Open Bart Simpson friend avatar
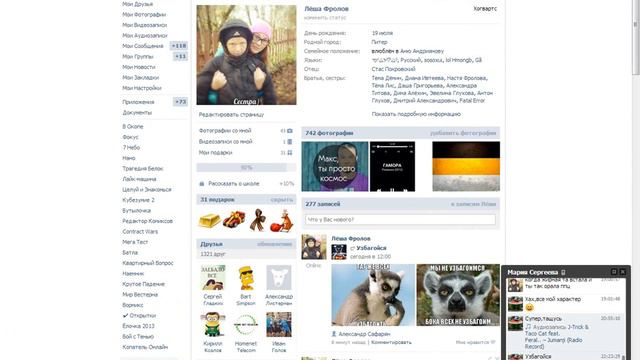The width and height of the screenshot is (640, 360). tap(246, 278)
